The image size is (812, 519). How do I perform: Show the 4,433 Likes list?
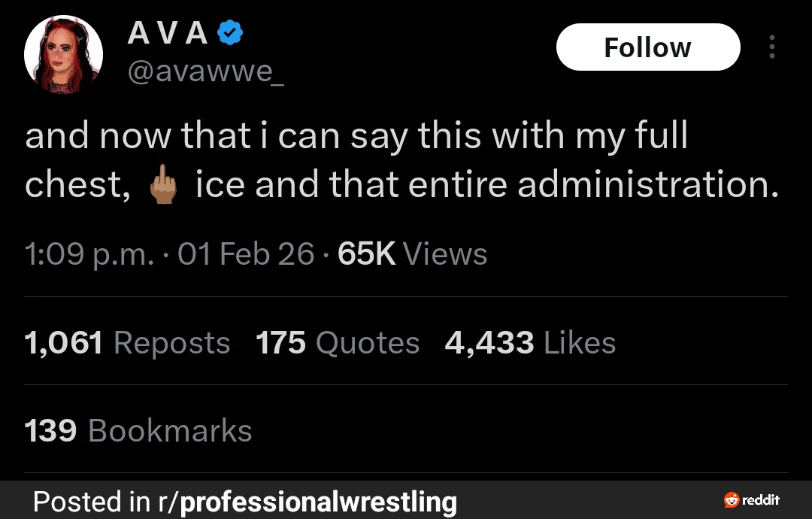pos(530,343)
